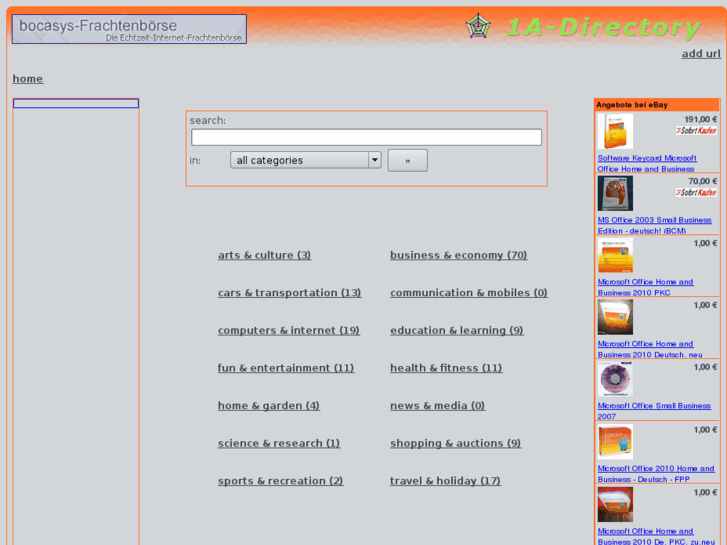
Task: Open education & learning (9) category
Action: [x=457, y=330]
